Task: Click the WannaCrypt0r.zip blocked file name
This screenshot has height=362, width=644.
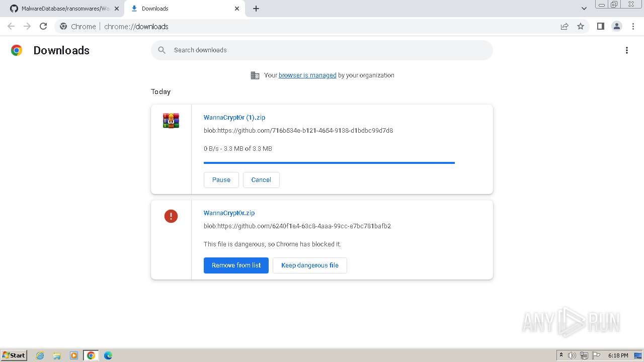Action: tap(229, 213)
